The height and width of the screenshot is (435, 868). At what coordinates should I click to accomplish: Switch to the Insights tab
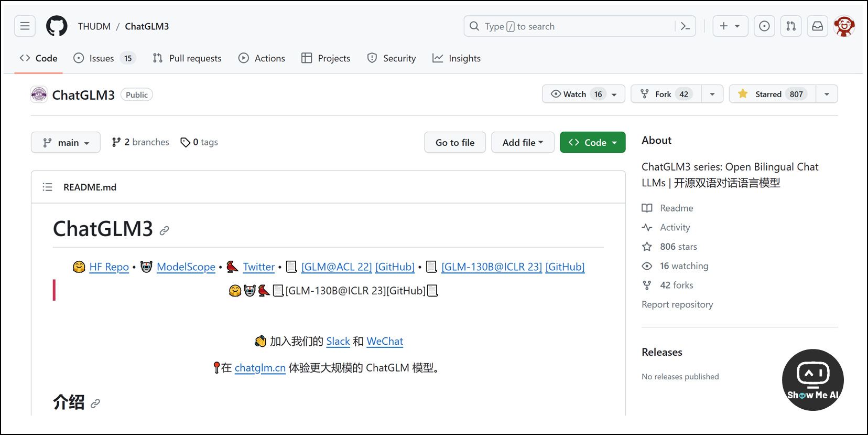pyautogui.click(x=457, y=58)
